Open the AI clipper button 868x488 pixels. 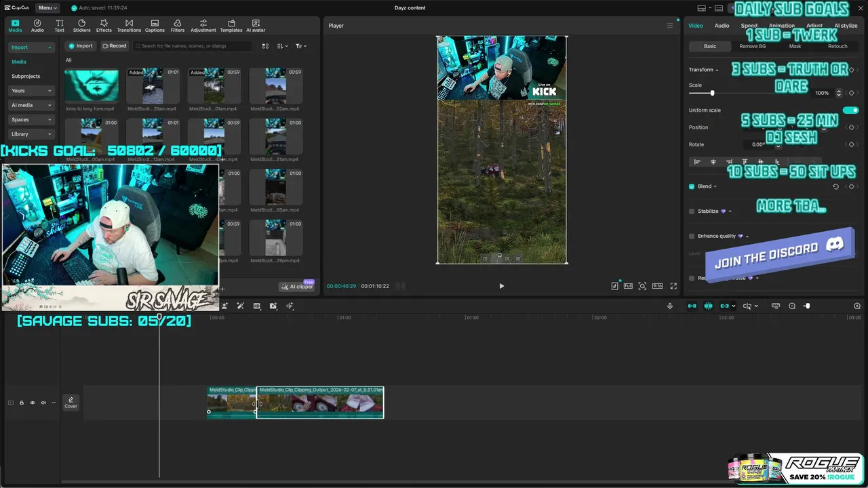pos(297,286)
